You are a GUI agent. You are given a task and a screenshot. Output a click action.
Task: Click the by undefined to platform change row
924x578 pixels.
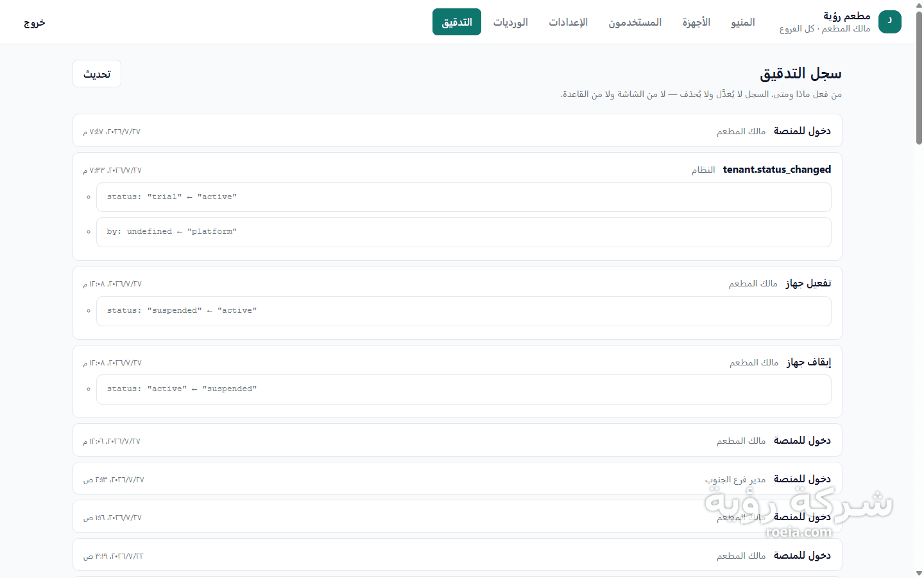pos(463,232)
